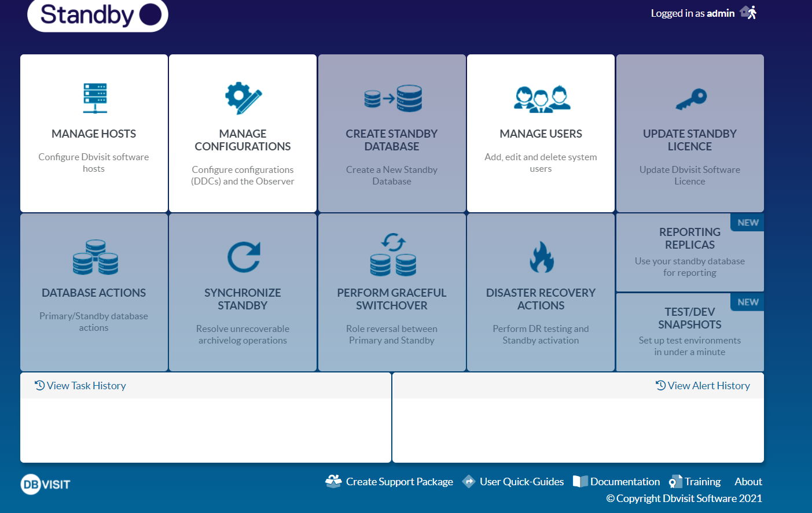
Task: Click the Manage Users people icon
Action: (542, 98)
